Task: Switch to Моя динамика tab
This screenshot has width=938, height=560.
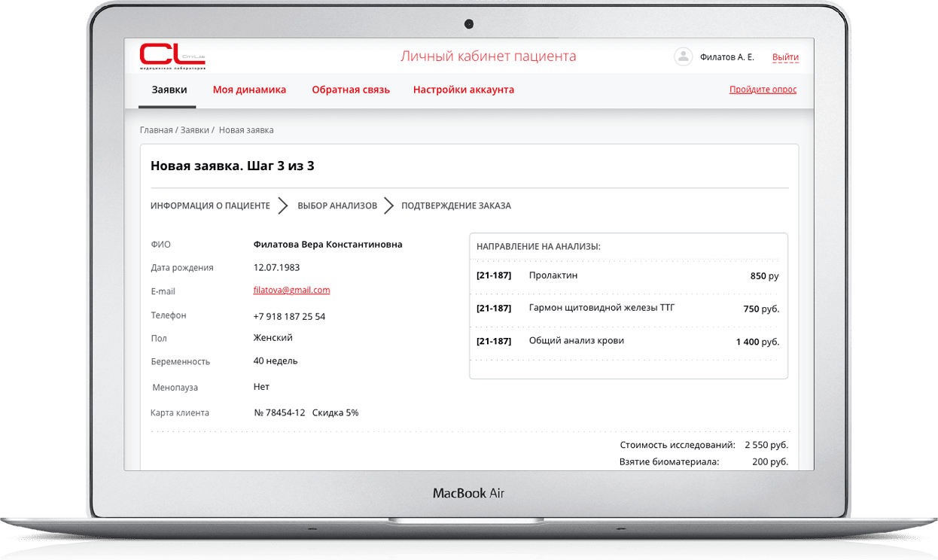Action: (249, 90)
